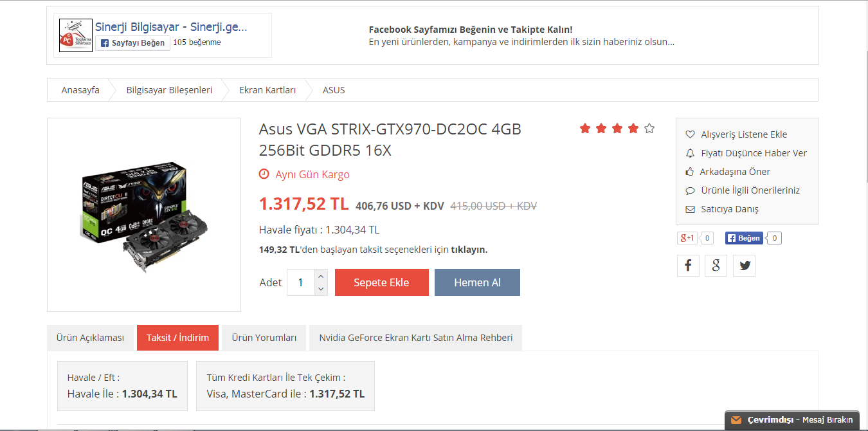This screenshot has width=868, height=431.
Task: Go to Anasayfa breadcrumb
Action: 80,90
